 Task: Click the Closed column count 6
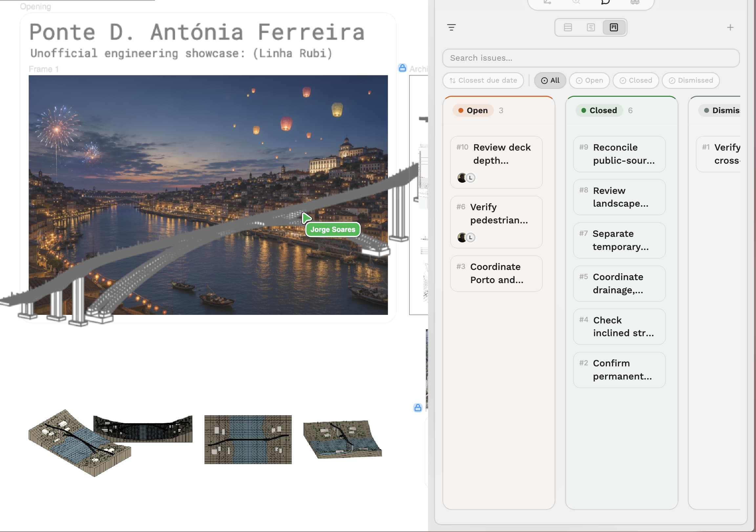[630, 111]
